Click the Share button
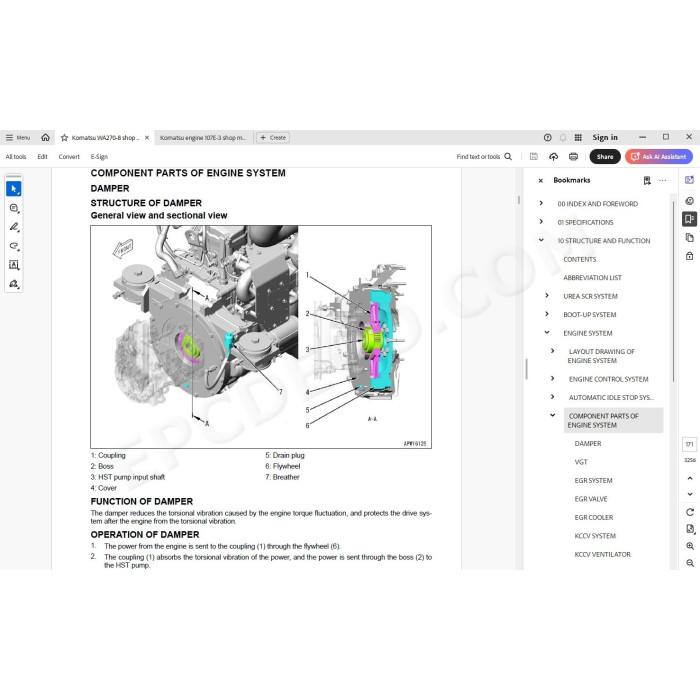 (x=605, y=157)
